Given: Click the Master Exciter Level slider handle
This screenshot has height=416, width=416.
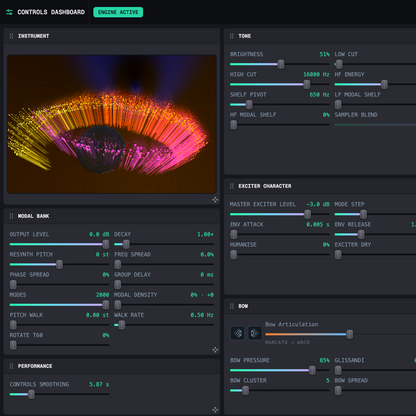Looking at the screenshot, I should pos(307,214).
